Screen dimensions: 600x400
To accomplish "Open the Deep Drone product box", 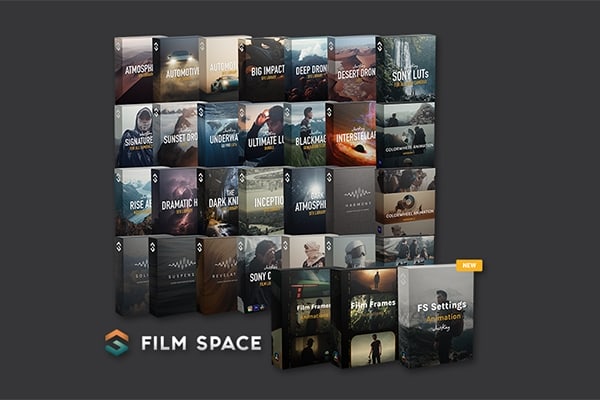I will (x=306, y=69).
